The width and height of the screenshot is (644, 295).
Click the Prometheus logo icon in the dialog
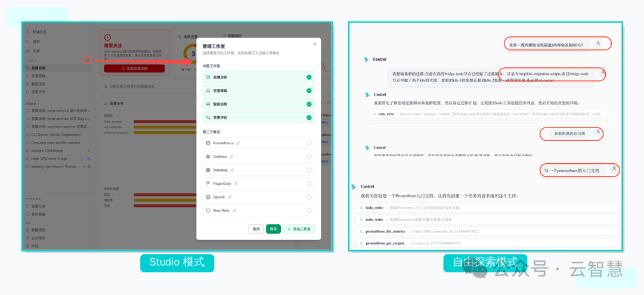[208, 143]
